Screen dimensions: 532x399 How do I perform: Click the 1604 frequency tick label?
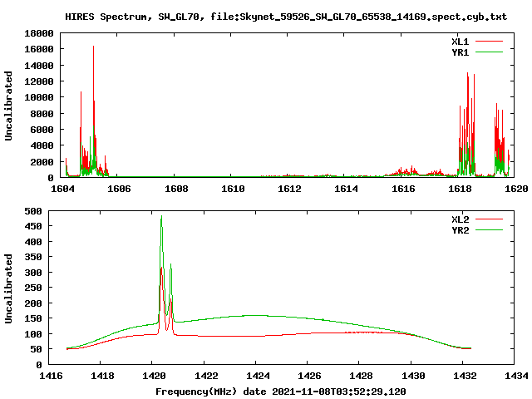click(62, 189)
